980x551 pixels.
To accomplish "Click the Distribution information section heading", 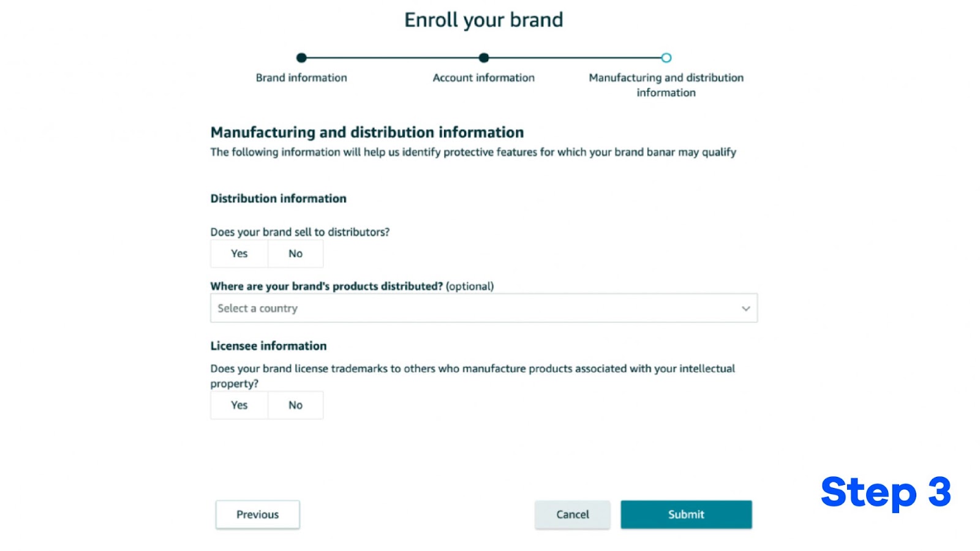I will click(x=279, y=198).
